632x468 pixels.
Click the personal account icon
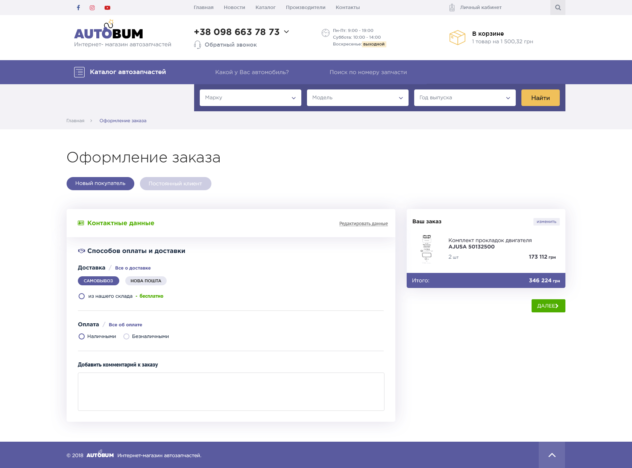[x=452, y=8]
